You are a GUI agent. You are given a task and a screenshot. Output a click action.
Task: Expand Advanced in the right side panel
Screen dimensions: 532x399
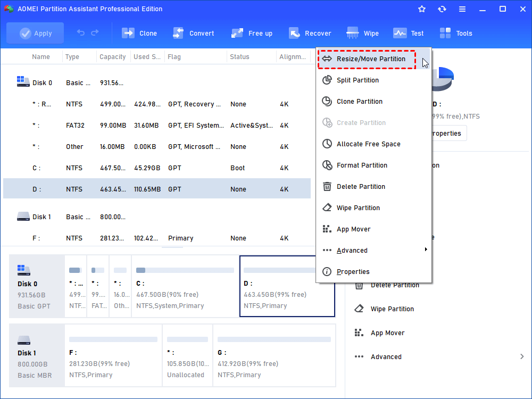click(439, 357)
